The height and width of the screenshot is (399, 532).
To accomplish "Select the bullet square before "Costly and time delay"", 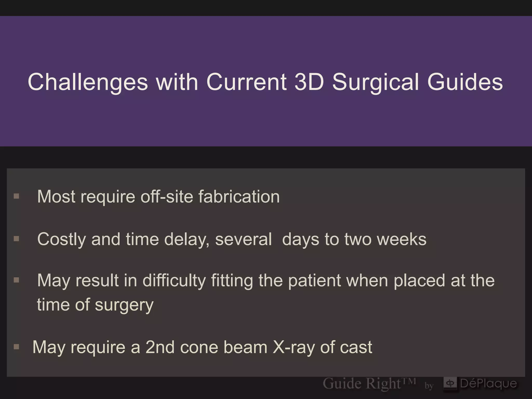I will pyautogui.click(x=16, y=238).
